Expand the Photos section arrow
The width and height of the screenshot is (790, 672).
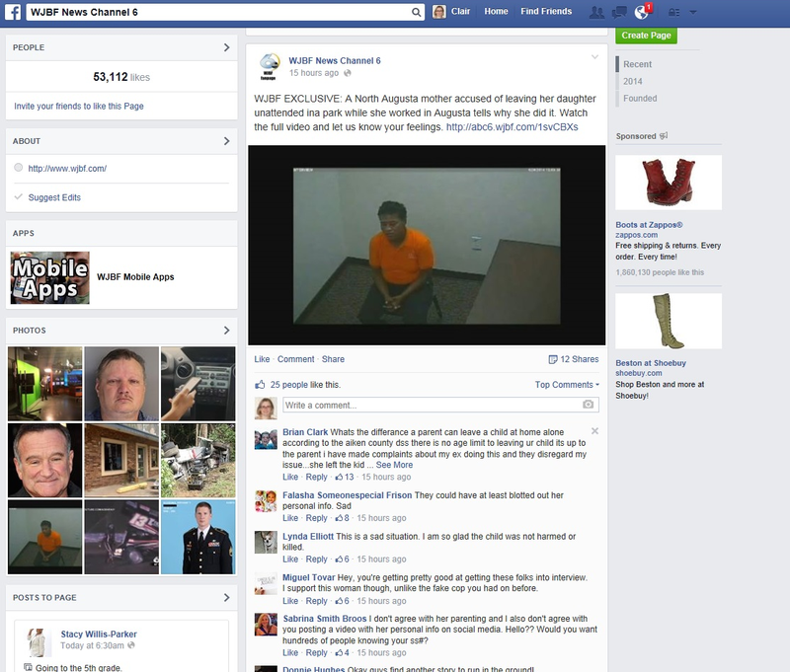227,331
